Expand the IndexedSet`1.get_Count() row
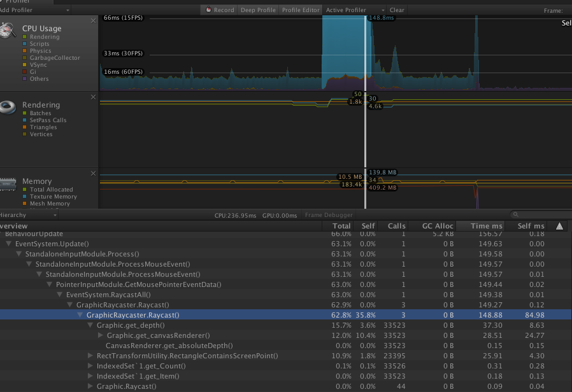 point(90,366)
